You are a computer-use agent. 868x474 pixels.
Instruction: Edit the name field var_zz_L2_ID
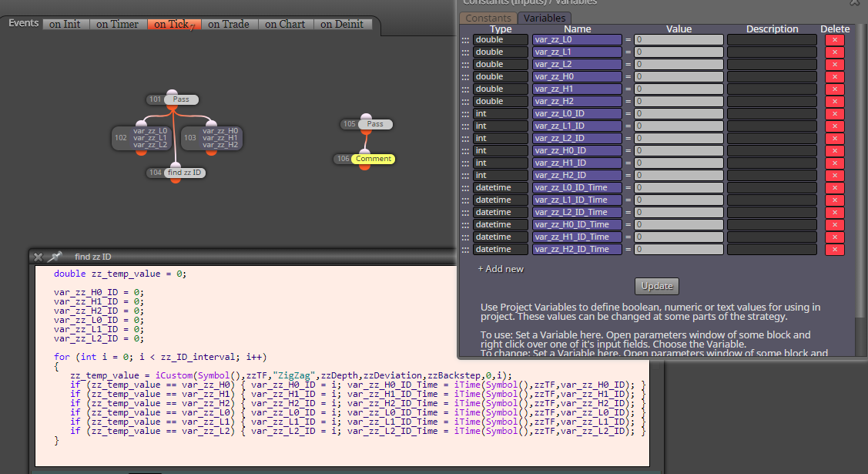click(x=577, y=139)
